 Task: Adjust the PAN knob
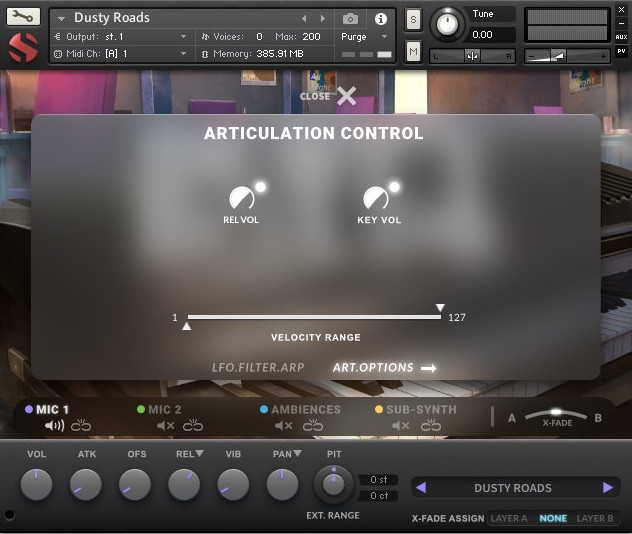tap(282, 484)
